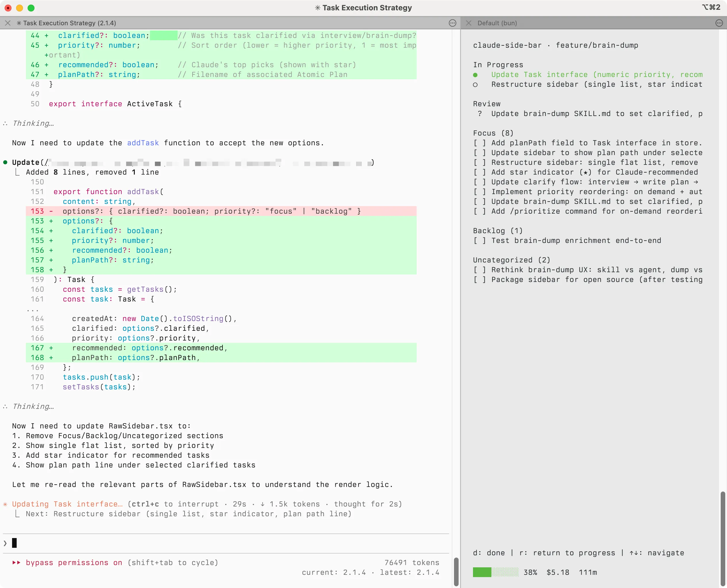Close the Task Execution Strategy pane

coord(7,23)
